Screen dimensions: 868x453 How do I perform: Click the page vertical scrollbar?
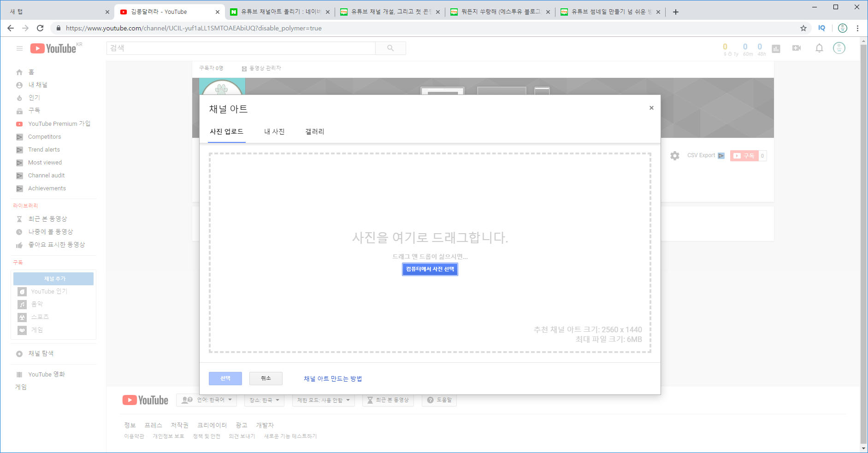coord(863,244)
